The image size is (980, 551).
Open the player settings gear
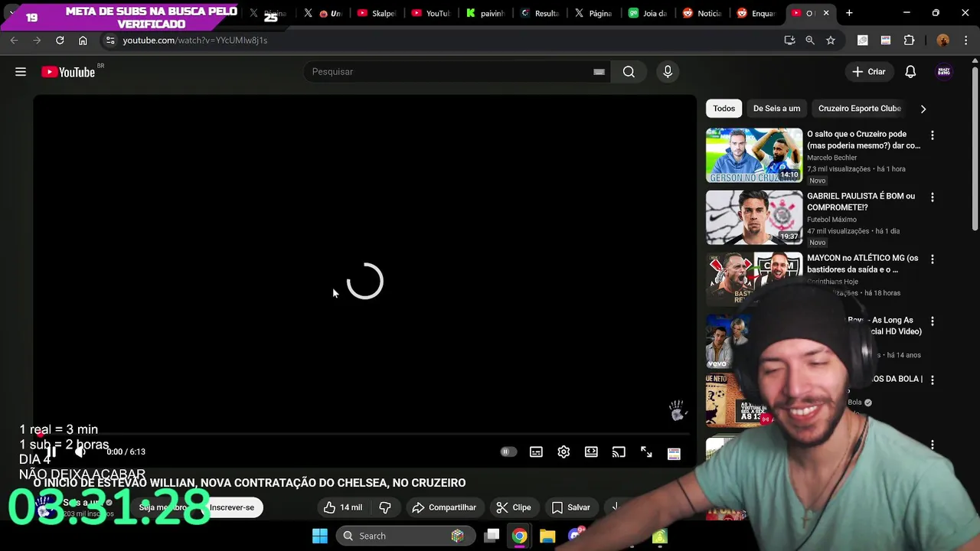coord(563,452)
